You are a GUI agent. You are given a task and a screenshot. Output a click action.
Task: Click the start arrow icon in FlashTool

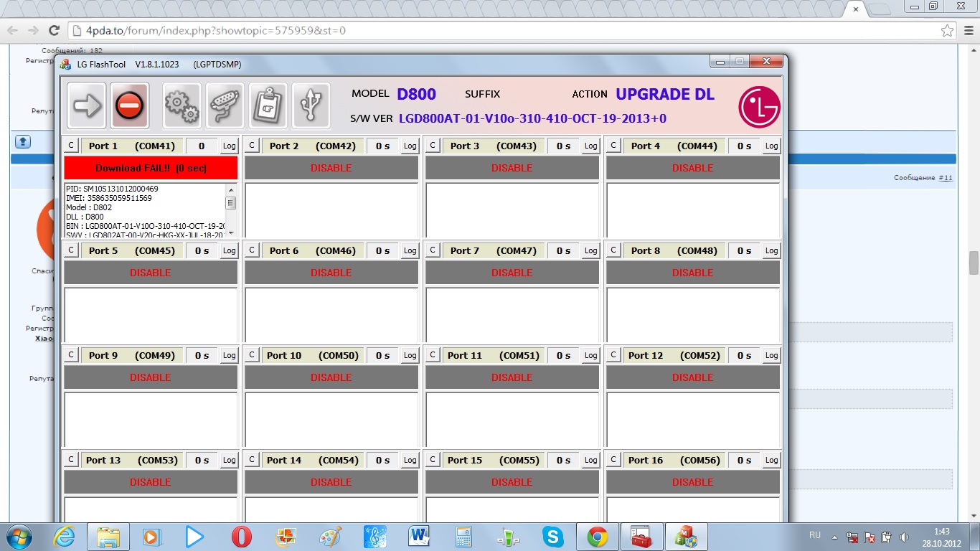(x=87, y=105)
